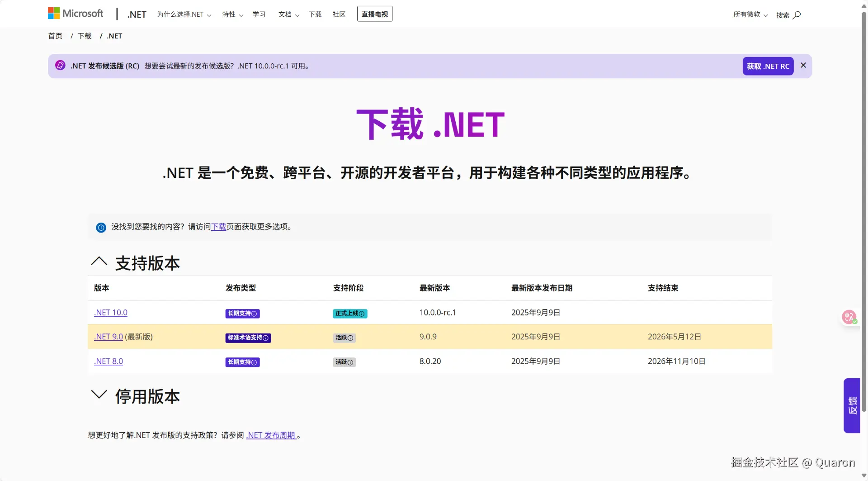Click the 版本 column header
Image resolution: width=868 pixels, height=481 pixels.
(102, 288)
